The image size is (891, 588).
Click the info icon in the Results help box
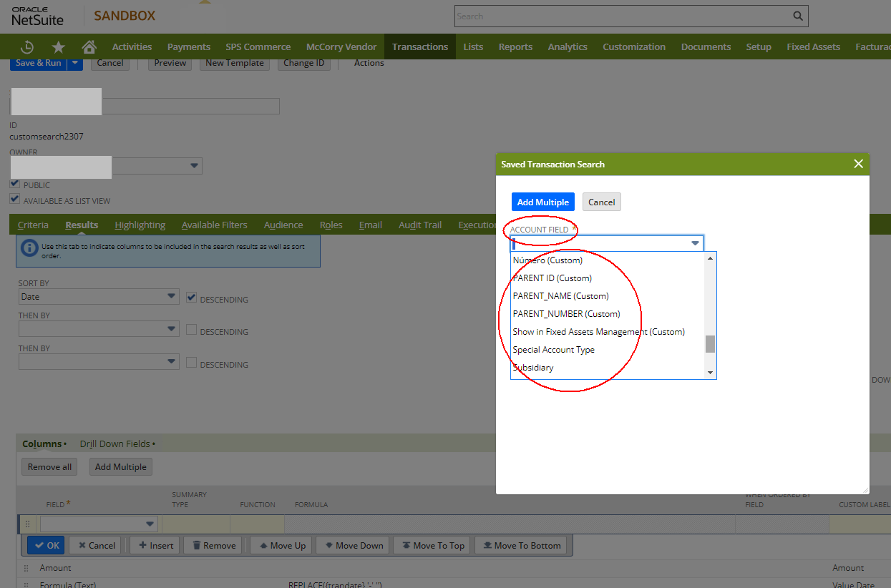[x=29, y=248]
